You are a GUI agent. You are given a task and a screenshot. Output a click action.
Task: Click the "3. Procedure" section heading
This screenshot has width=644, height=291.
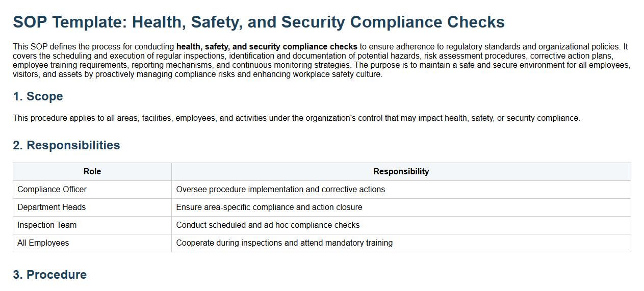coord(49,275)
